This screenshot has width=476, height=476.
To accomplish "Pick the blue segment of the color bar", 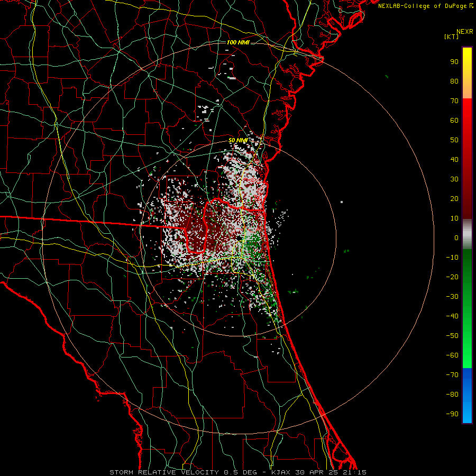I will pos(467,396).
